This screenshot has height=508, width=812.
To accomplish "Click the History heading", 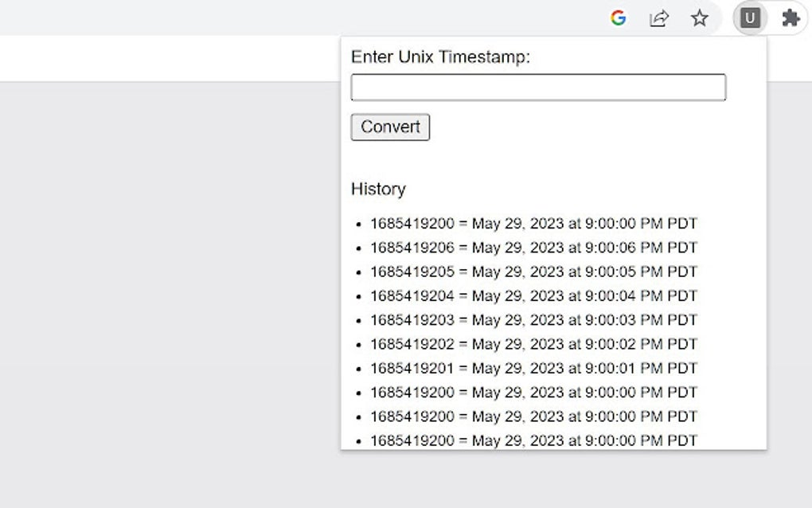I will tap(378, 189).
